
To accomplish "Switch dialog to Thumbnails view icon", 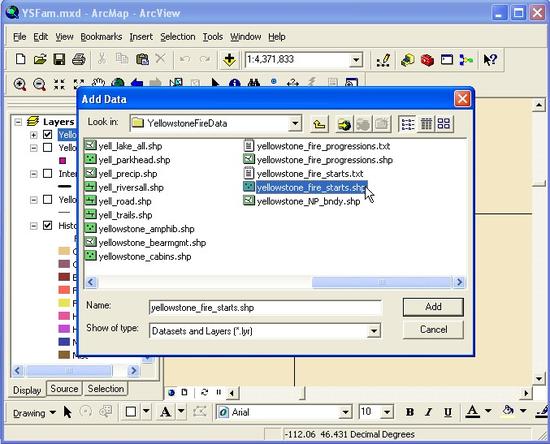I will (444, 124).
